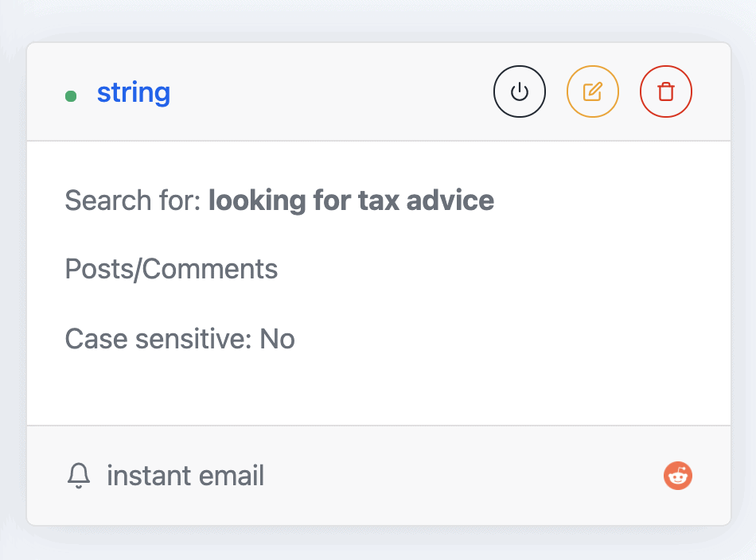This screenshot has width=756, height=560.
Task: Click the empty area below Case sensitive
Action: 379,391
